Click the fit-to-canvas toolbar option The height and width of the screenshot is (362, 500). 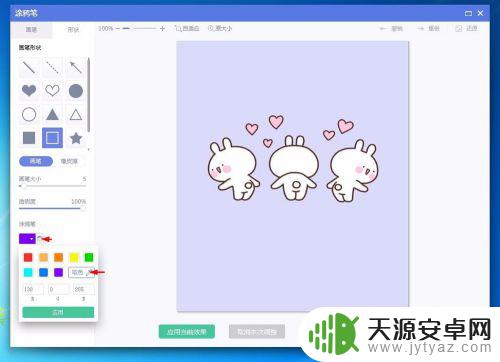187,29
